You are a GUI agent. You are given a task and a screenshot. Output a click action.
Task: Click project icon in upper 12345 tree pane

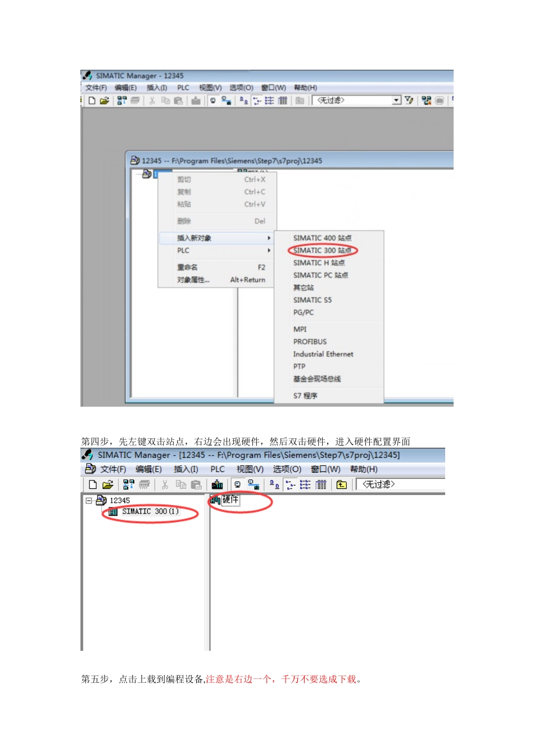(x=147, y=174)
